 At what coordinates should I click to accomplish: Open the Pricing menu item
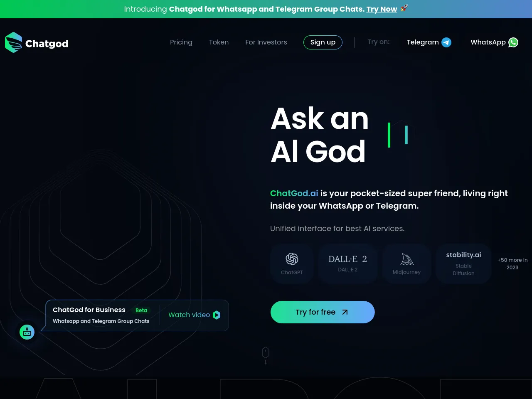pyautogui.click(x=181, y=42)
